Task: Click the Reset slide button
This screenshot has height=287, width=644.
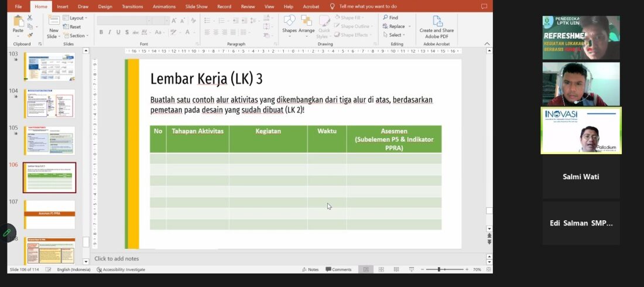Action: [72, 27]
